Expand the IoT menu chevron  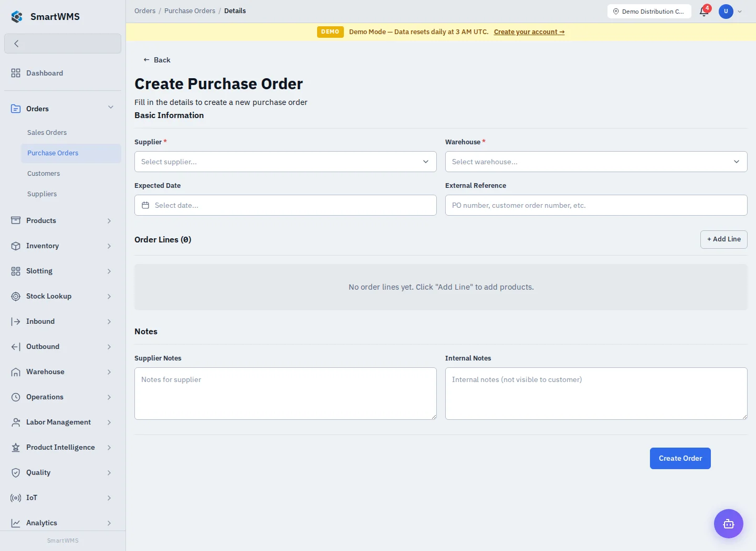pos(109,498)
